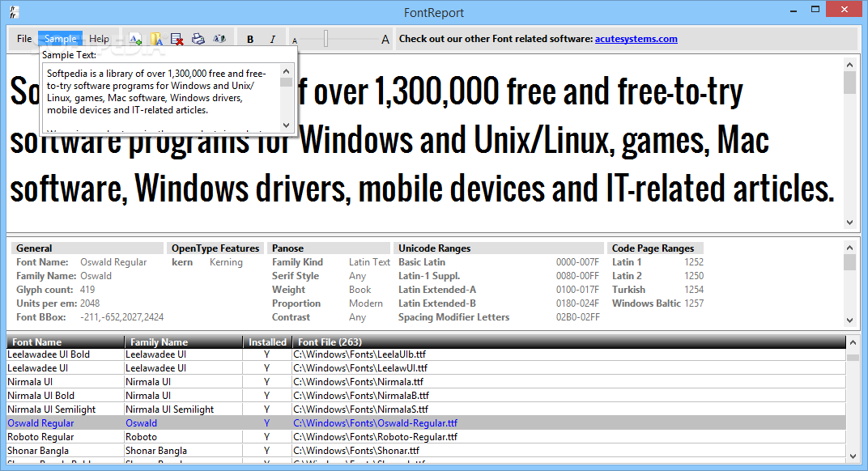Open the Help menu

[x=99, y=39]
